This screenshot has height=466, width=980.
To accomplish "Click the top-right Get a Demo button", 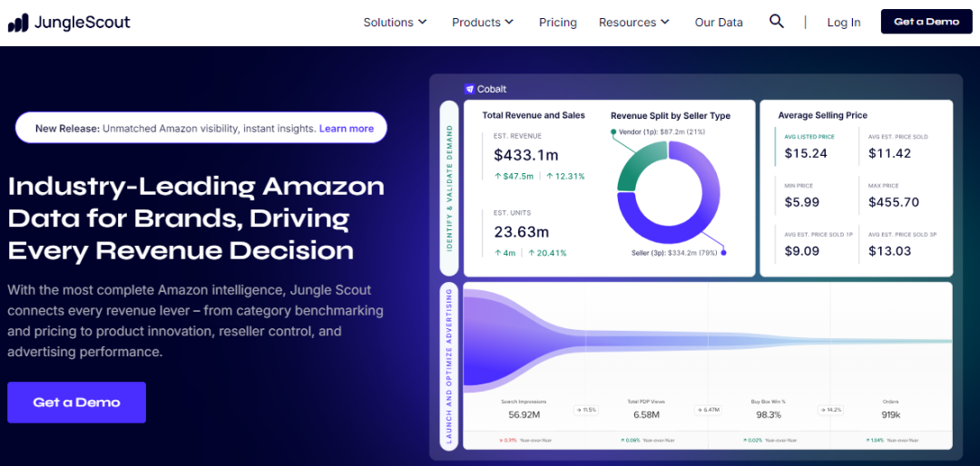I will [x=926, y=21].
